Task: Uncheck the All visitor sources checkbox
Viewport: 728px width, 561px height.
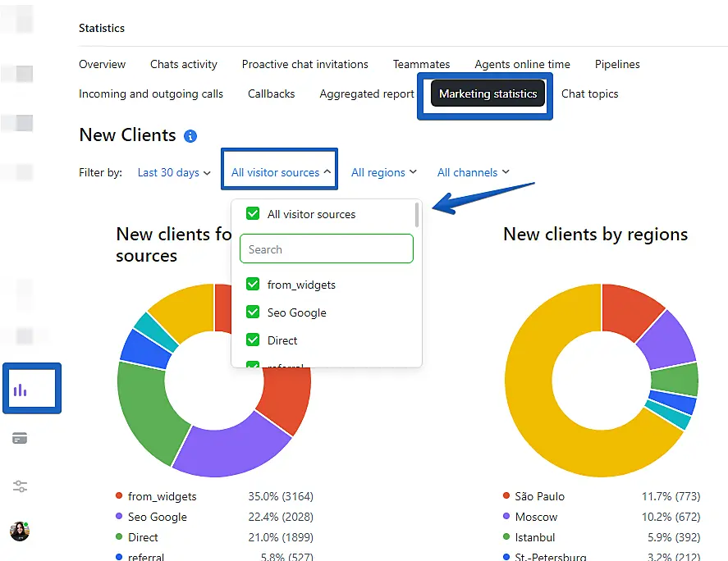Action: (x=253, y=214)
